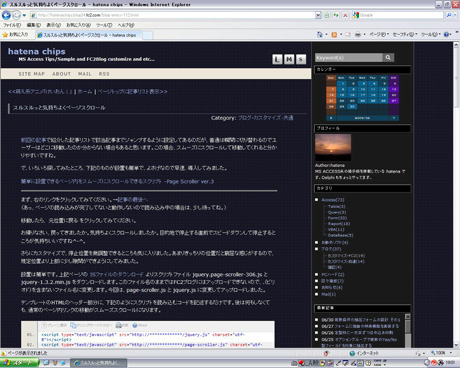This screenshot has width=460, height=368.
Task: Open the 編集 menu
Action: (33, 25)
